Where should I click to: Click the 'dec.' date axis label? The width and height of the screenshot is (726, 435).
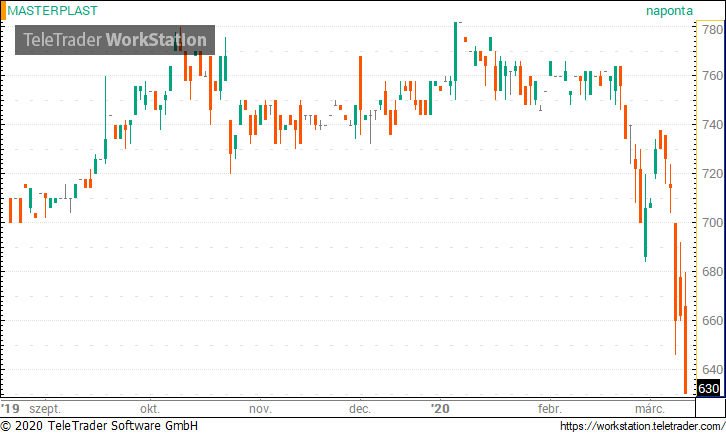[360, 409]
